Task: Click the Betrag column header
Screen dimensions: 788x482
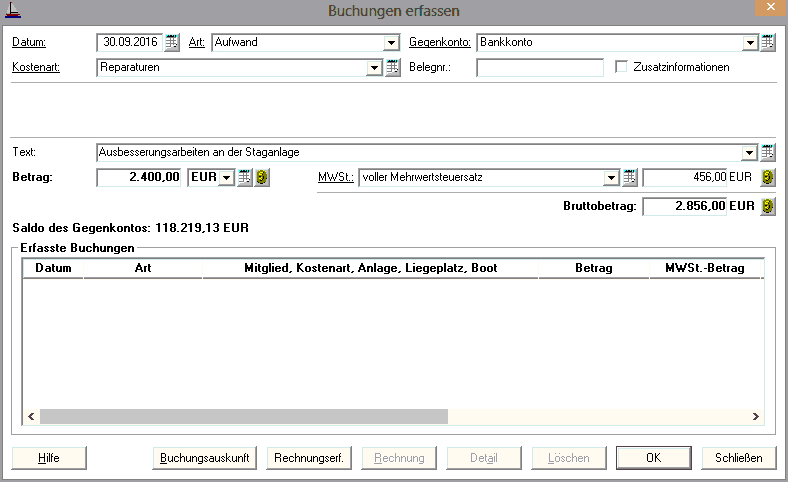Action: point(594,268)
